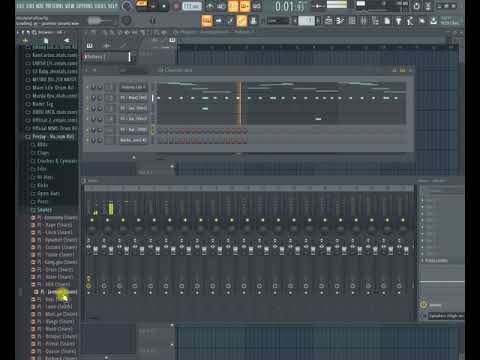Open the HELP menu
This screenshot has height=360, width=480.
tap(113, 6)
